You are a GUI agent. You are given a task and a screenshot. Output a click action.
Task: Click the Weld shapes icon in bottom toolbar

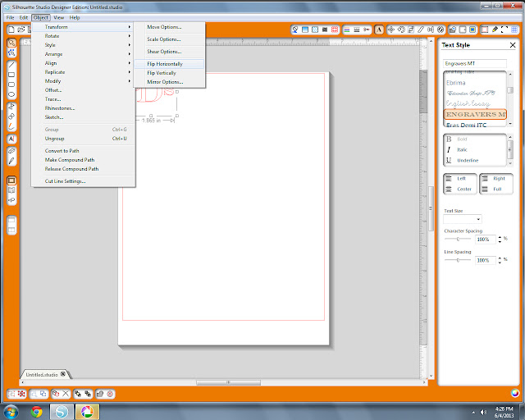click(100, 394)
